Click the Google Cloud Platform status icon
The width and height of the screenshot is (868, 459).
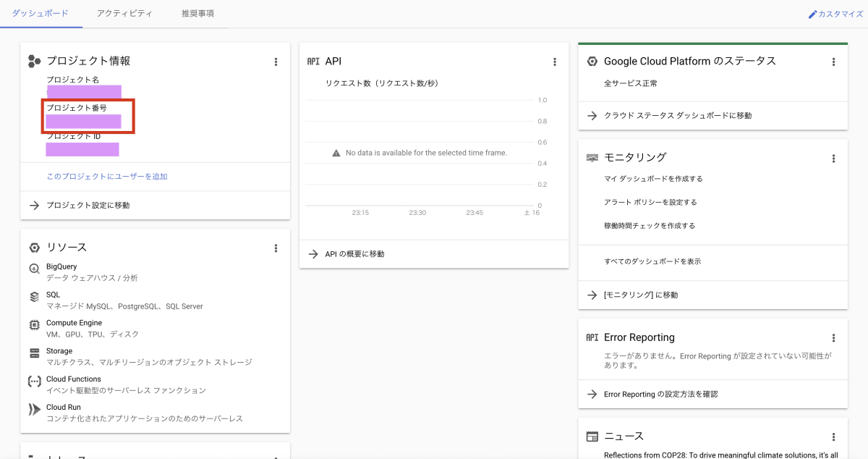[x=592, y=62]
